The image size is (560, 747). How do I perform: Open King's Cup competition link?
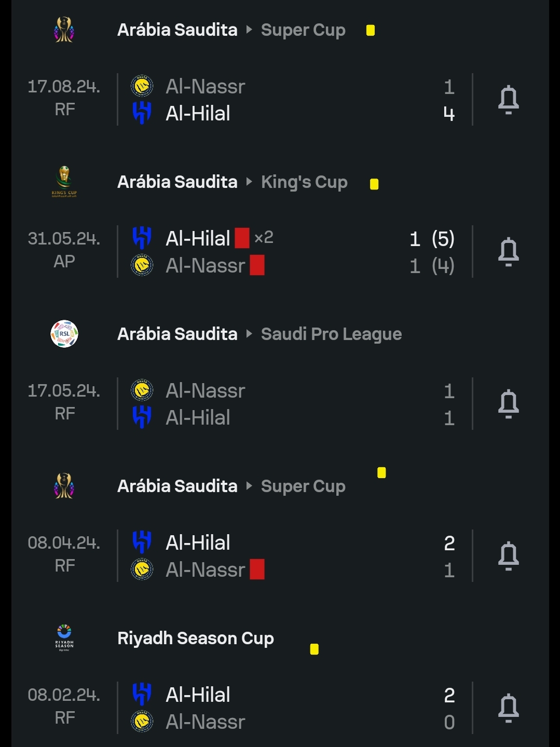coord(304,182)
